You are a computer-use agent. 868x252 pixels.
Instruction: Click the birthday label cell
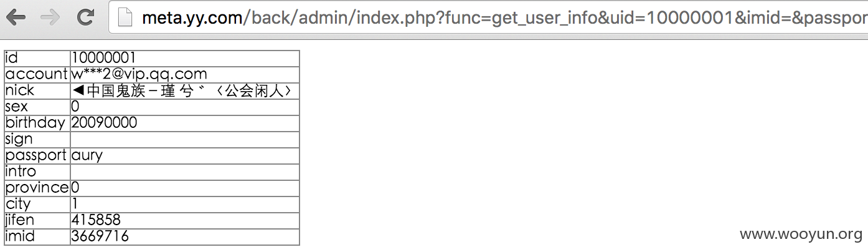click(x=37, y=123)
